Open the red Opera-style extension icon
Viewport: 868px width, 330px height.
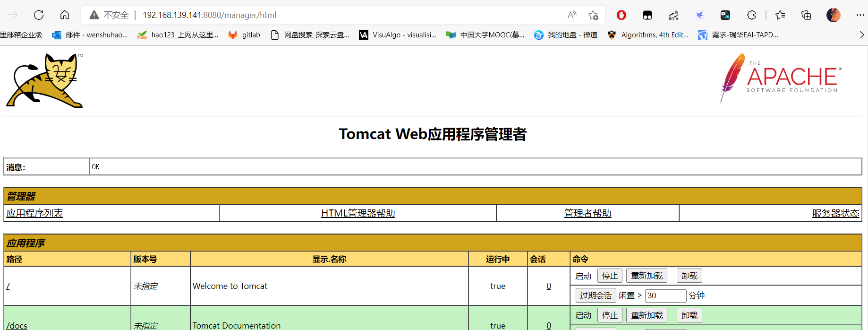(x=621, y=15)
